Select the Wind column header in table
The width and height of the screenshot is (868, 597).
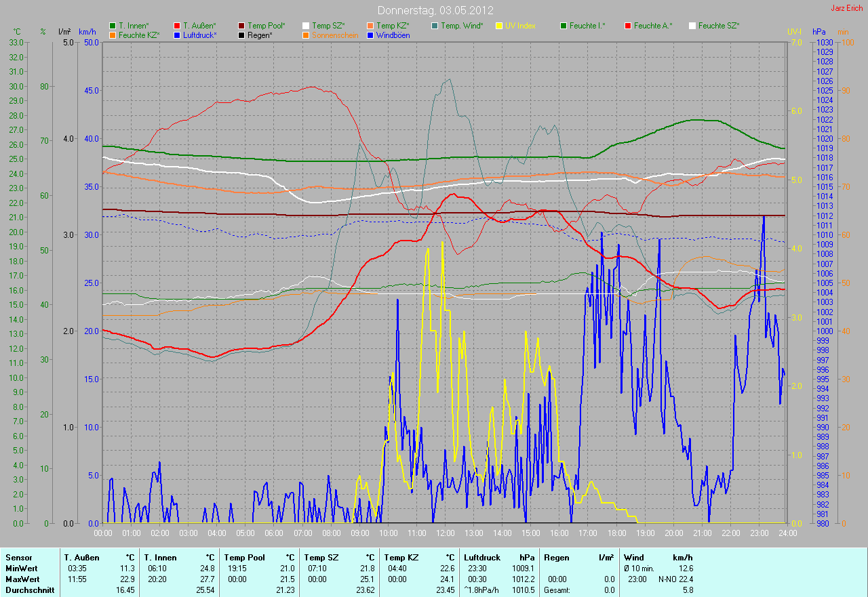pyautogui.click(x=633, y=557)
